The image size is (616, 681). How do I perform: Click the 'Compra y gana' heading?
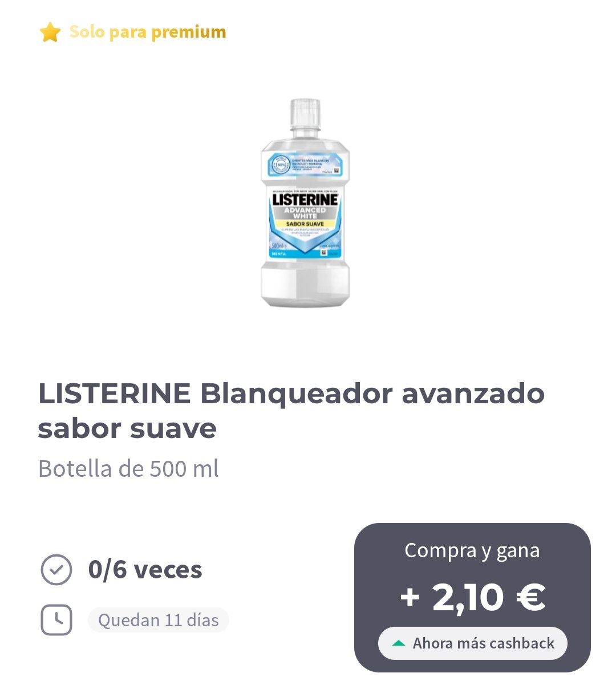pyautogui.click(x=472, y=551)
